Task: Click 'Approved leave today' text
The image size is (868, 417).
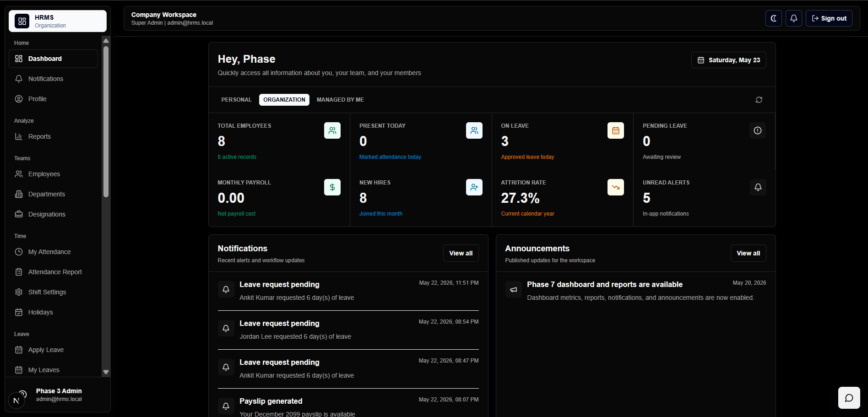Action: click(527, 157)
